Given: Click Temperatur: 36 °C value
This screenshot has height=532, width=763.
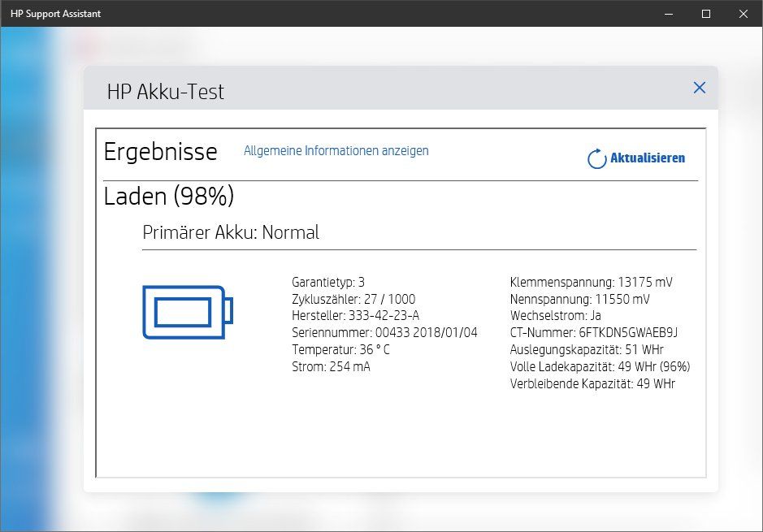Looking at the screenshot, I should 340,349.
